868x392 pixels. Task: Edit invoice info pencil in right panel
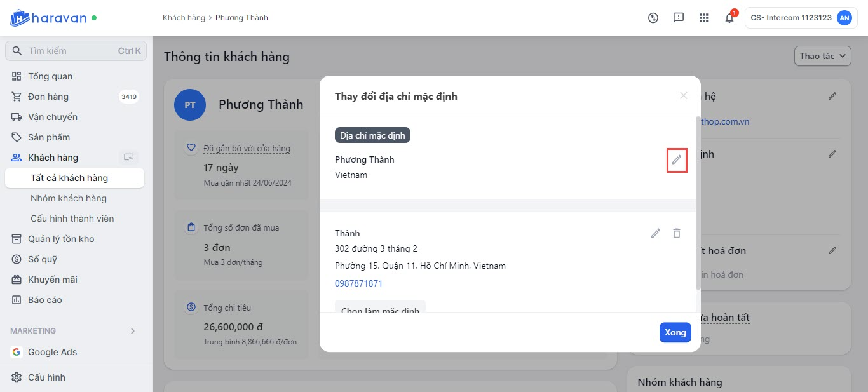coord(832,250)
